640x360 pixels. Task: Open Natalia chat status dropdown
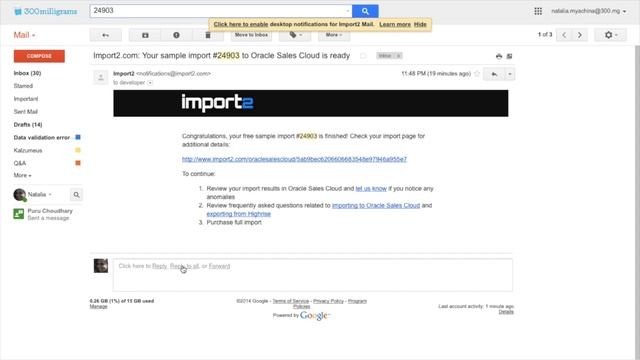(x=40, y=195)
